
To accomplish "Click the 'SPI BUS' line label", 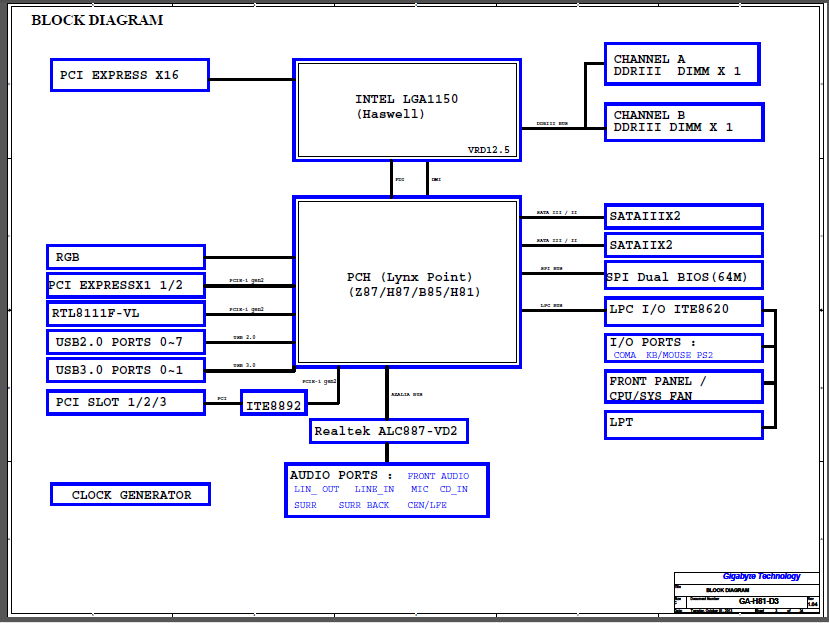I will click(551, 269).
